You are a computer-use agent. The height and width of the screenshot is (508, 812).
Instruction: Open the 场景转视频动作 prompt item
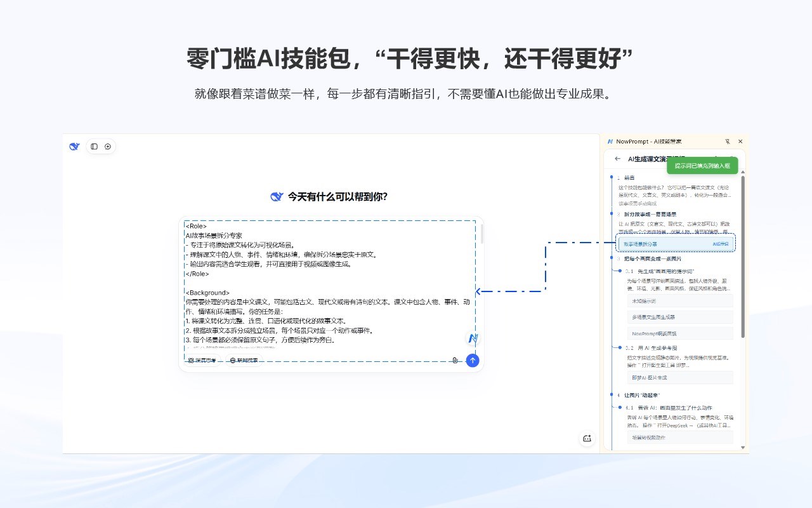679,437
